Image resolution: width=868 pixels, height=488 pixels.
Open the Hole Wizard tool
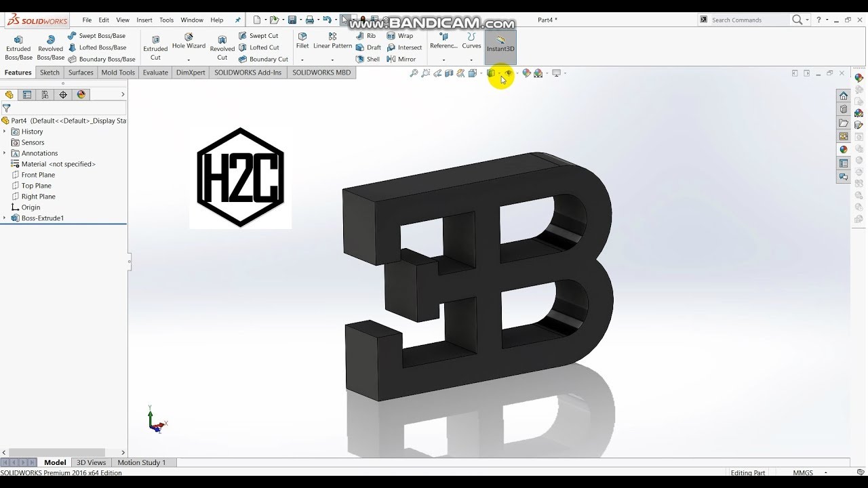(x=189, y=42)
